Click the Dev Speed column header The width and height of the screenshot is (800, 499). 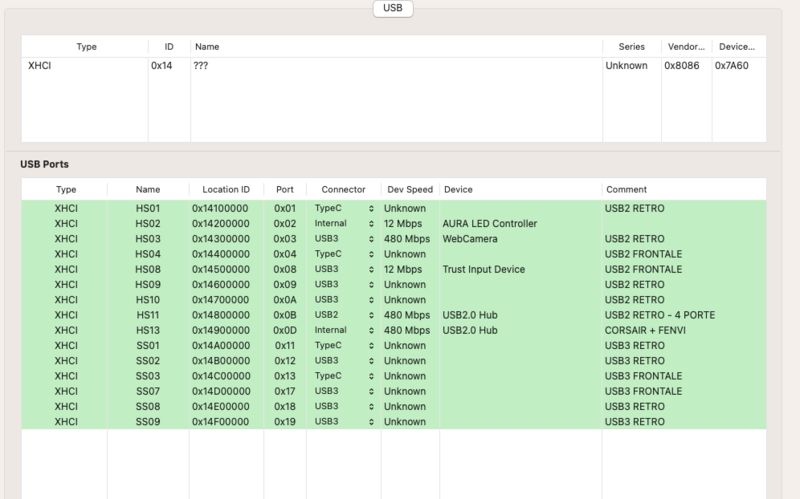408,189
